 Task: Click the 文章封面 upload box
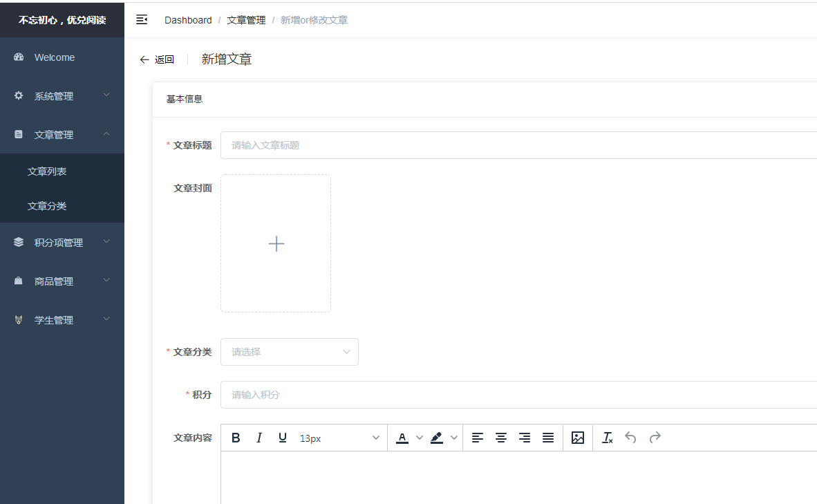tap(276, 243)
